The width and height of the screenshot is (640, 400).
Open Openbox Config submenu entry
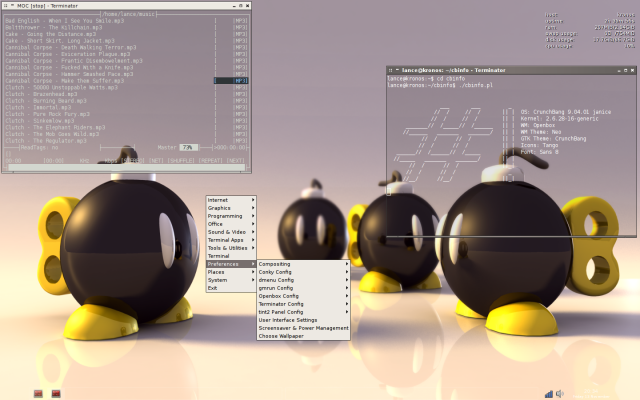coord(303,296)
